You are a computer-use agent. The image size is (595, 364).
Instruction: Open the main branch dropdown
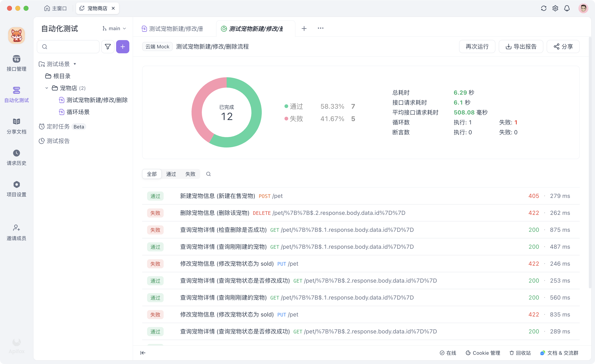114,28
